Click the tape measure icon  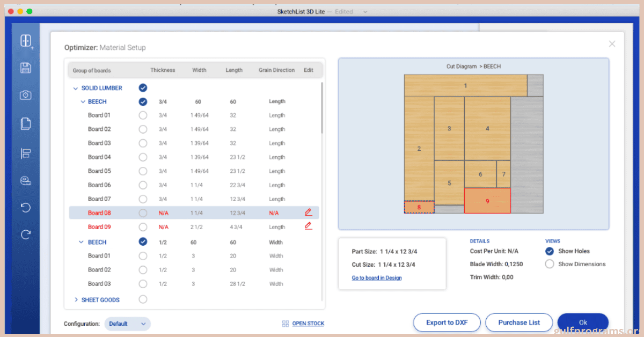[25, 180]
